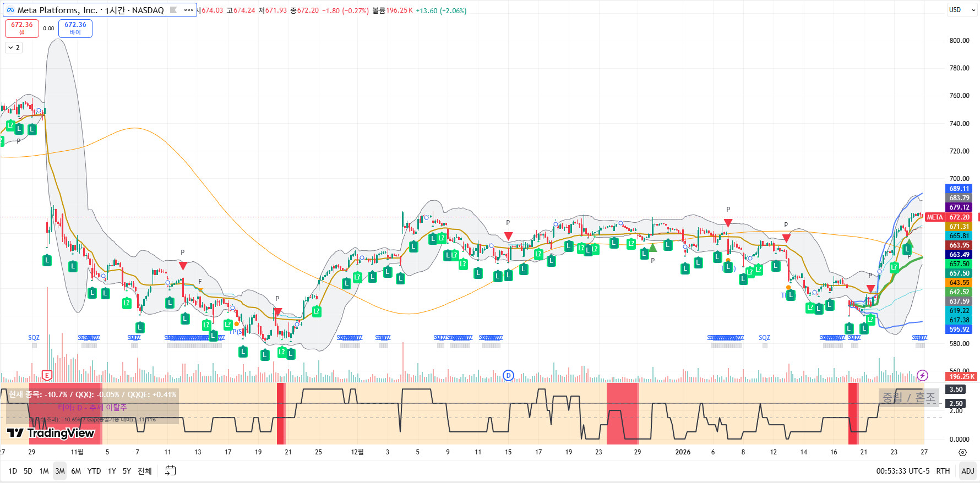This screenshot has height=483, width=980.
Task: Click the red 672.36 sell button
Action: pos(22,29)
